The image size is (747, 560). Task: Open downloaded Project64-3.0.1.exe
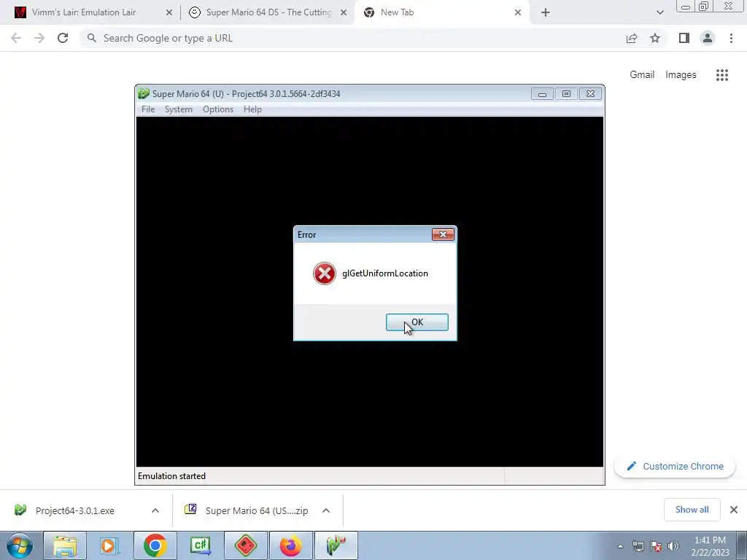(75, 510)
